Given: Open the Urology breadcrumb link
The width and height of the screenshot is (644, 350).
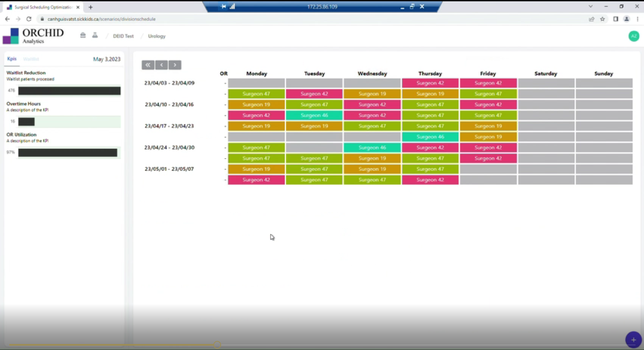Looking at the screenshot, I should pos(157,36).
